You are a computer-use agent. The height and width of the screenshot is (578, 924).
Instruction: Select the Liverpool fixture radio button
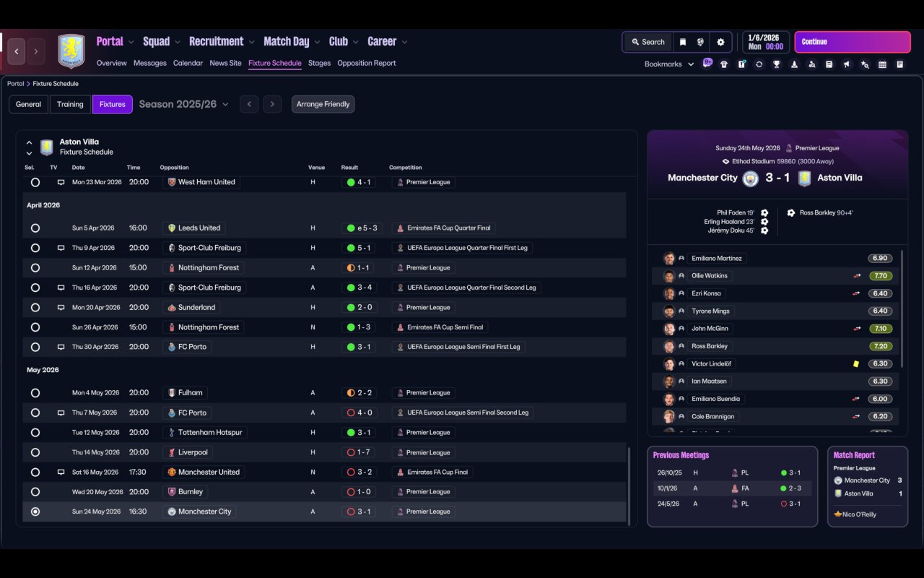coord(35,452)
